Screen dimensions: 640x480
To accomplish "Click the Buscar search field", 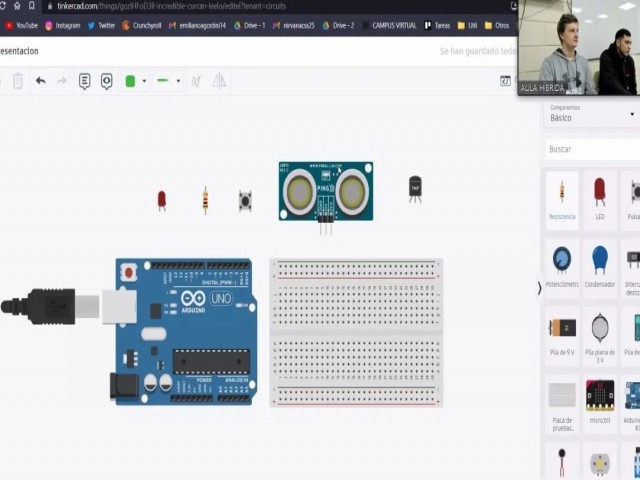I will point(593,149).
